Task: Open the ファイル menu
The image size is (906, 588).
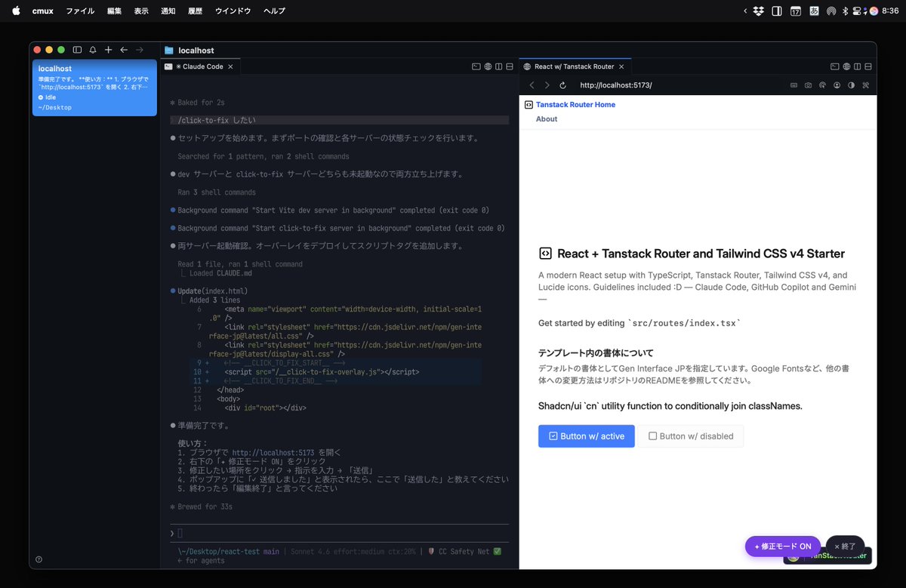Action: pyautogui.click(x=80, y=11)
